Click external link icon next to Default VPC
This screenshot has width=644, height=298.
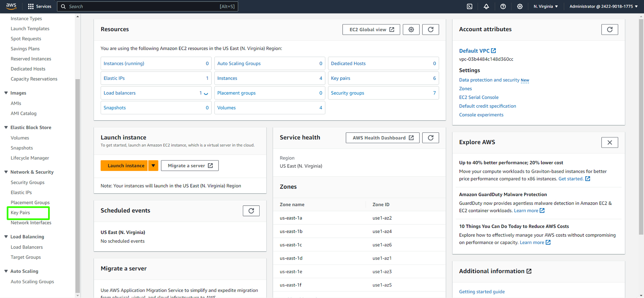pyautogui.click(x=493, y=51)
